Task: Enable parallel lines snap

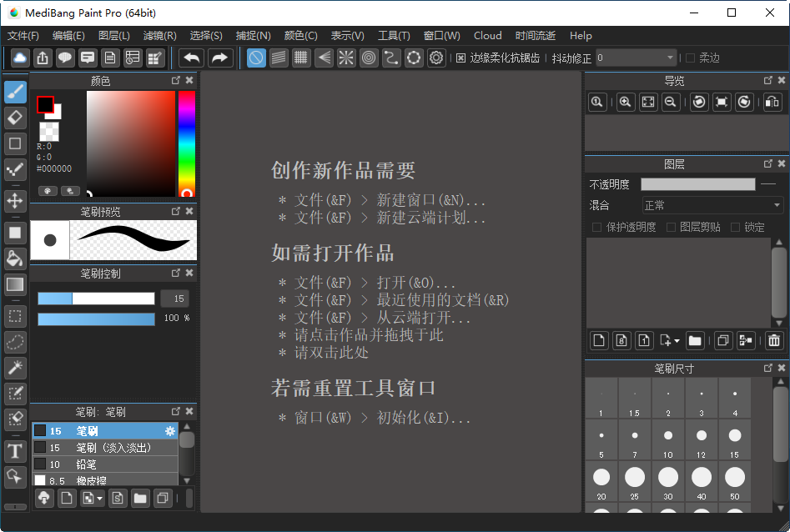Action: coord(278,58)
